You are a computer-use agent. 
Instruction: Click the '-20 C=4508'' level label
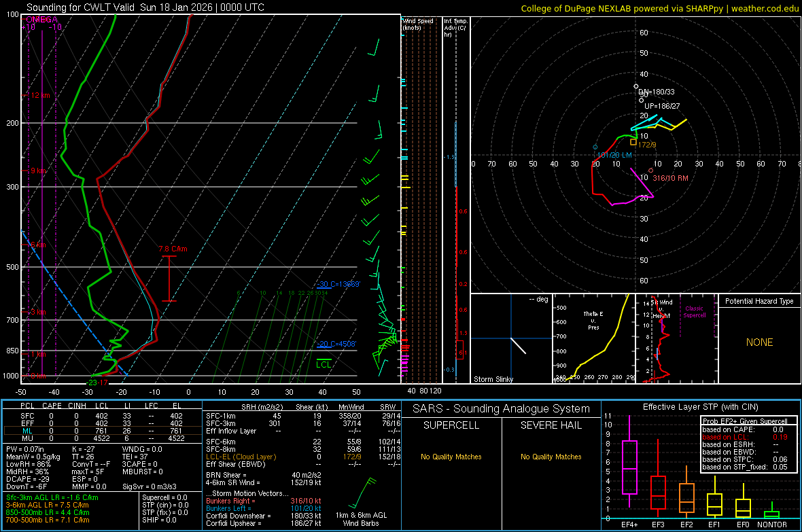[x=336, y=344]
